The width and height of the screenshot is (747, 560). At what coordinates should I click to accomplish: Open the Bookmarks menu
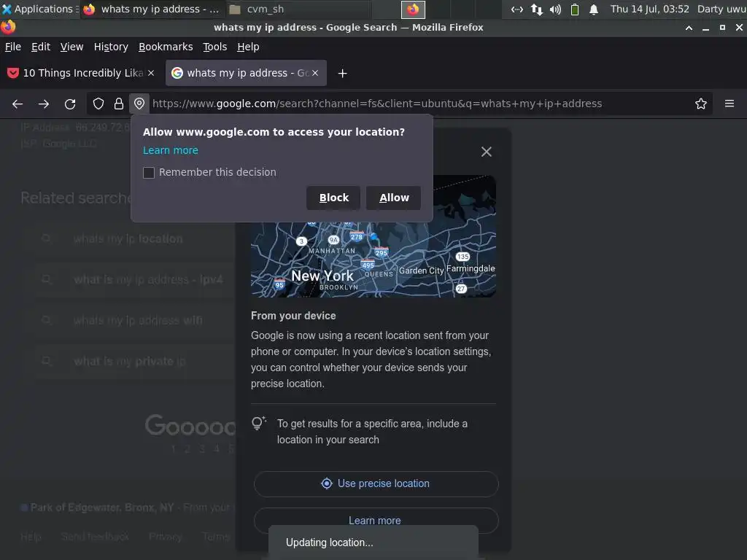166,47
